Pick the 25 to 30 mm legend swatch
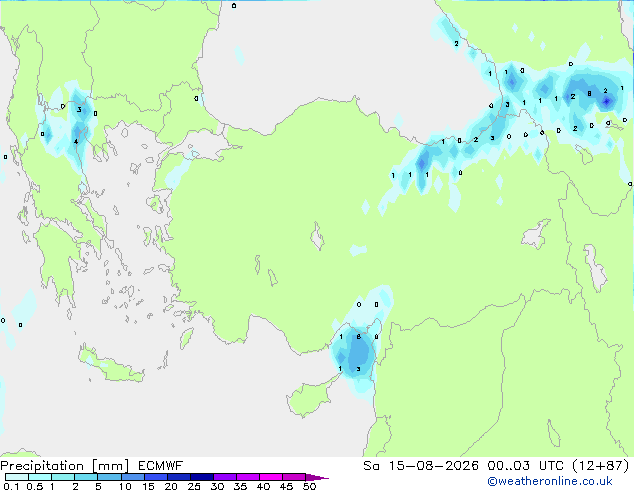The image size is (634, 490). pos(202,477)
